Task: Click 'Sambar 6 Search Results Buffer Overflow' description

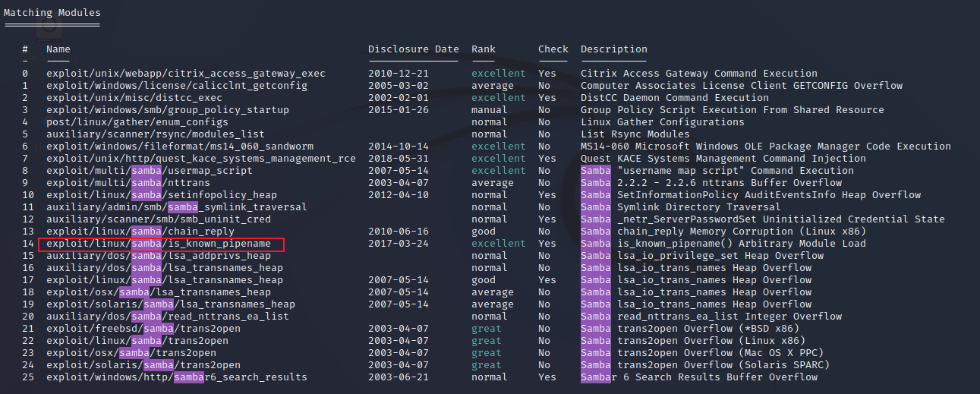Action: 699,377
